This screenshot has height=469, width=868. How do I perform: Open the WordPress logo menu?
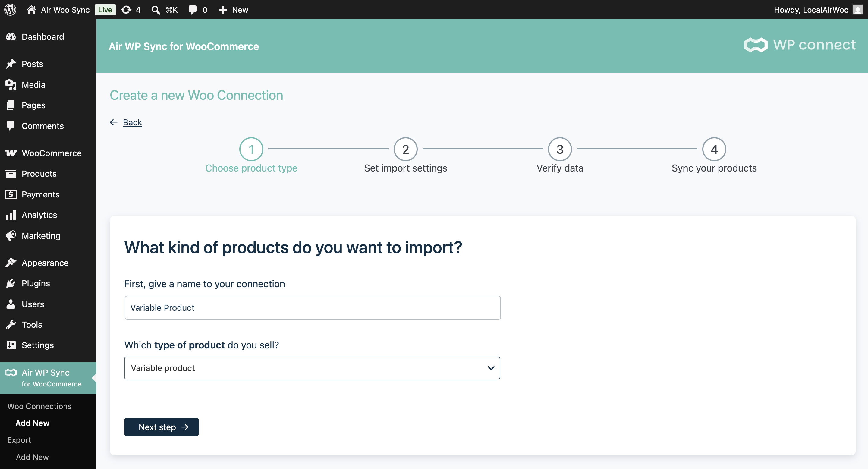(10, 9)
